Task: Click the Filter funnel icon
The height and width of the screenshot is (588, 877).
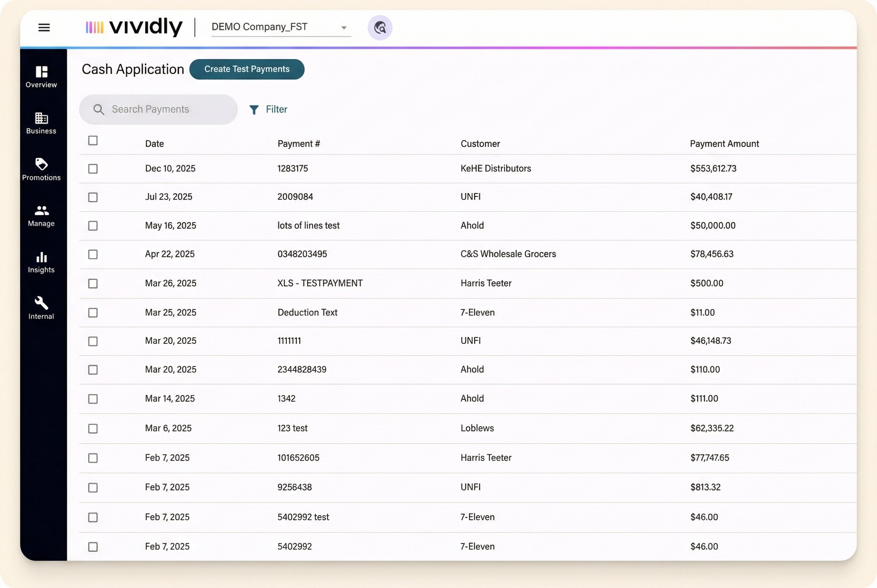Action: click(254, 110)
